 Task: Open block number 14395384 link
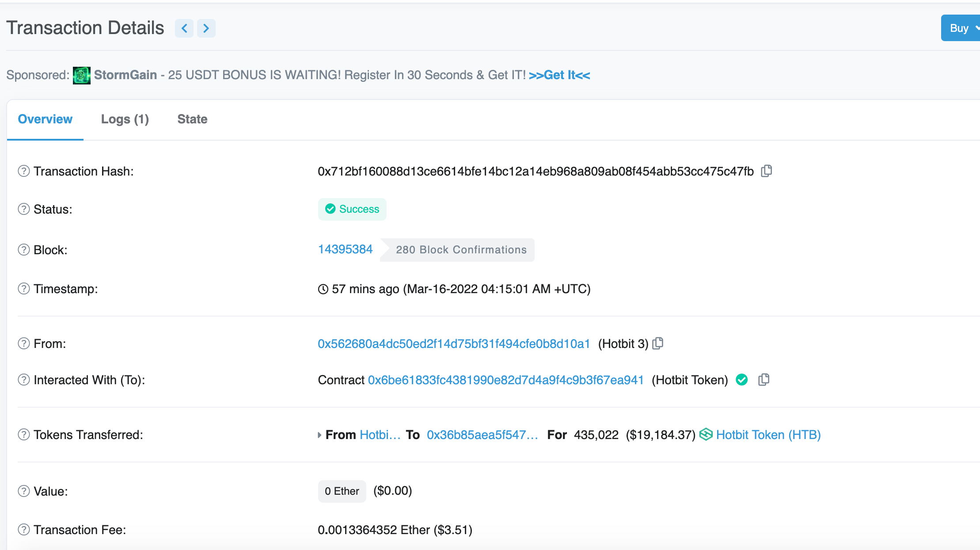(x=345, y=249)
